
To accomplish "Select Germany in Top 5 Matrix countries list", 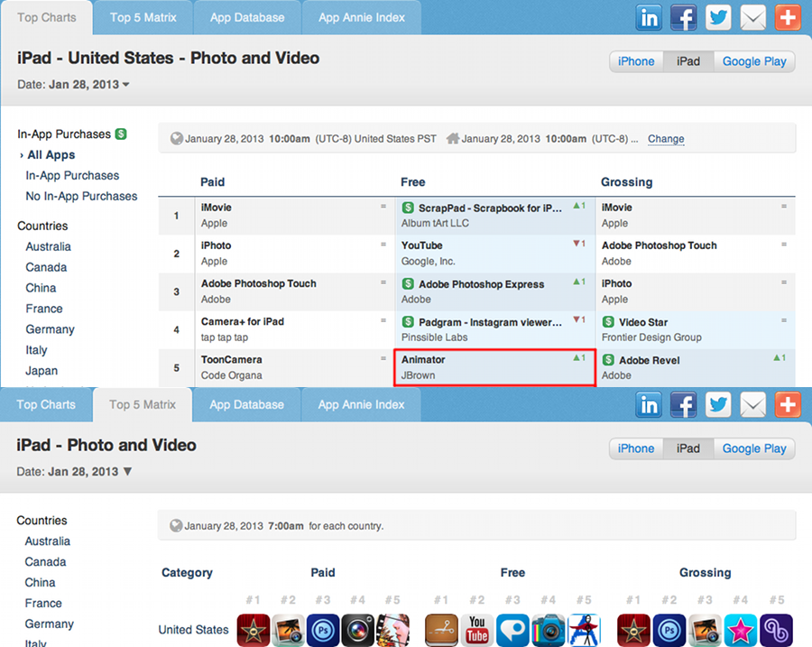I will [50, 624].
